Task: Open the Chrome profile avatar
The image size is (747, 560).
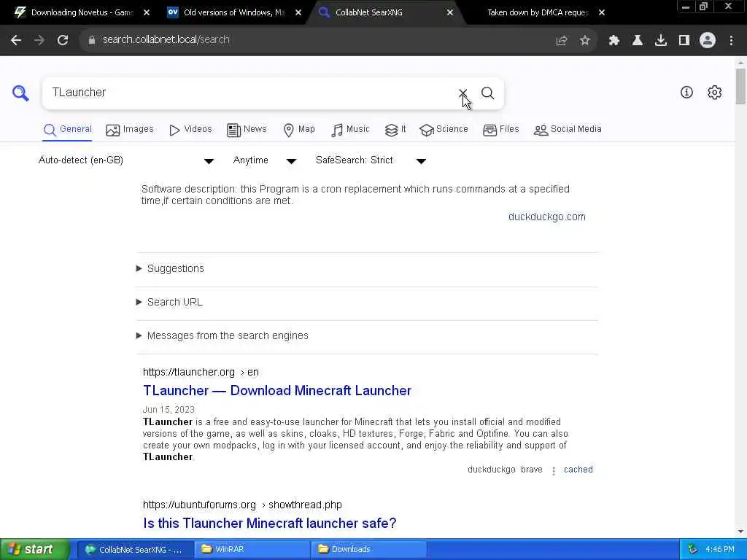Action: (x=708, y=41)
